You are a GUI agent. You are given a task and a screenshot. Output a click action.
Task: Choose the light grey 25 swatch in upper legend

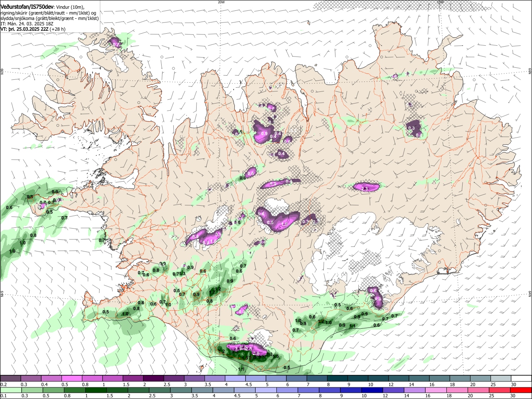point(501,379)
